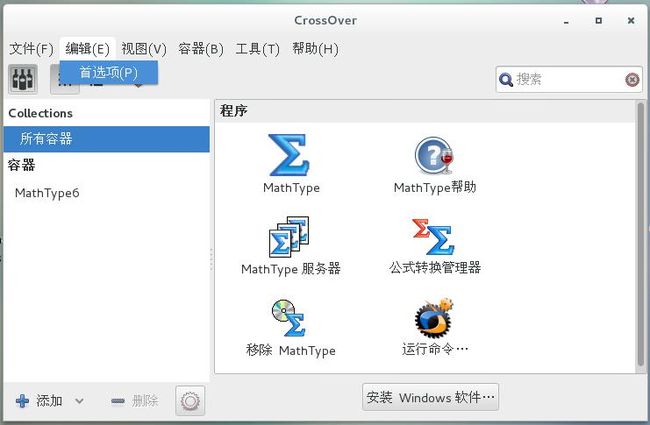Click inside the 搜索 search field

[569, 79]
